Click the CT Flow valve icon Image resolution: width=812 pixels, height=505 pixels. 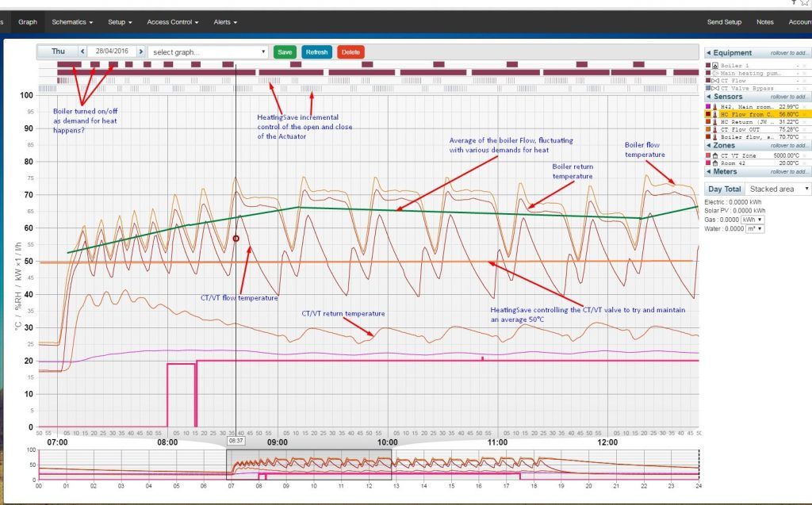(x=715, y=80)
